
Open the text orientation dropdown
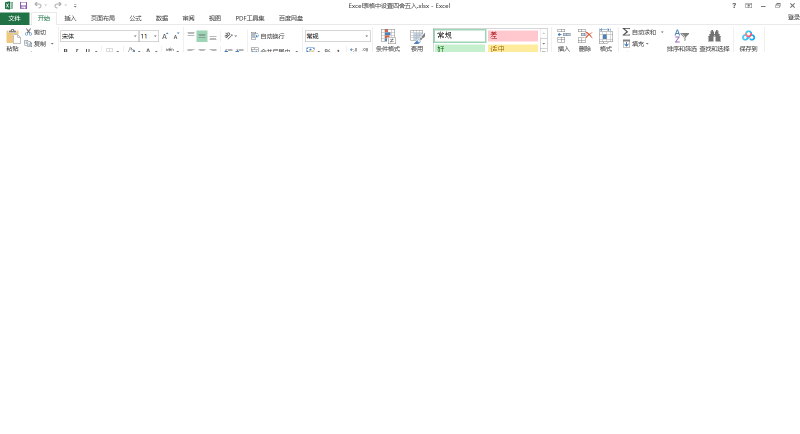click(x=231, y=36)
